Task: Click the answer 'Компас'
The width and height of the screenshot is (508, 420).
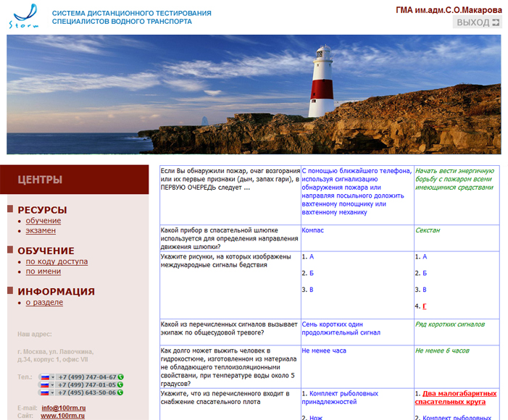Action: tap(312, 230)
